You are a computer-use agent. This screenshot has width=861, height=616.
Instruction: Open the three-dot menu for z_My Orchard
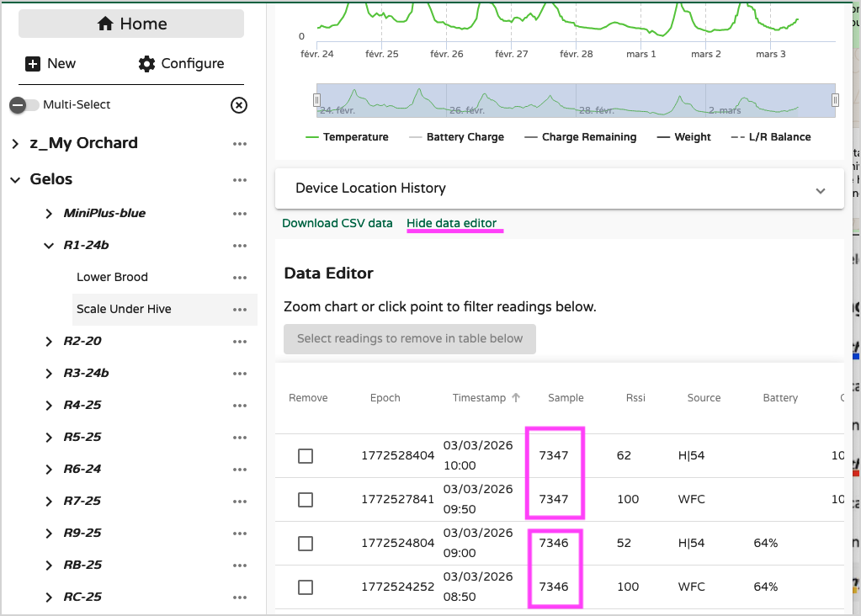[240, 144]
